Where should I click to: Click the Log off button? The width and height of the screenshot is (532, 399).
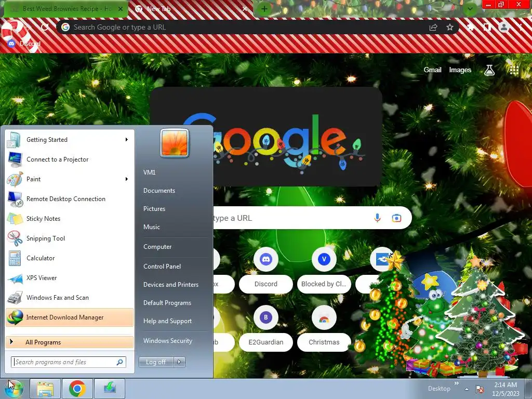pos(156,362)
